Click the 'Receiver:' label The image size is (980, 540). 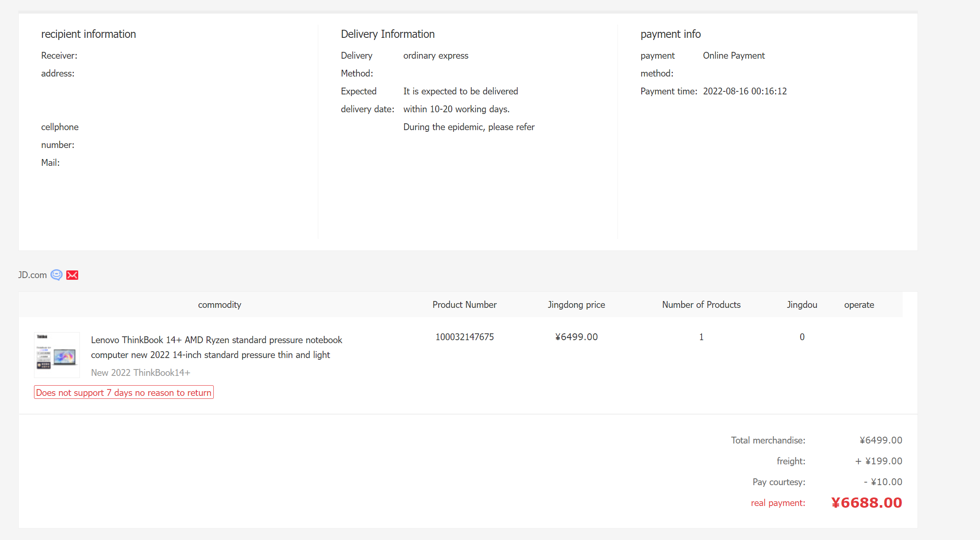point(59,56)
